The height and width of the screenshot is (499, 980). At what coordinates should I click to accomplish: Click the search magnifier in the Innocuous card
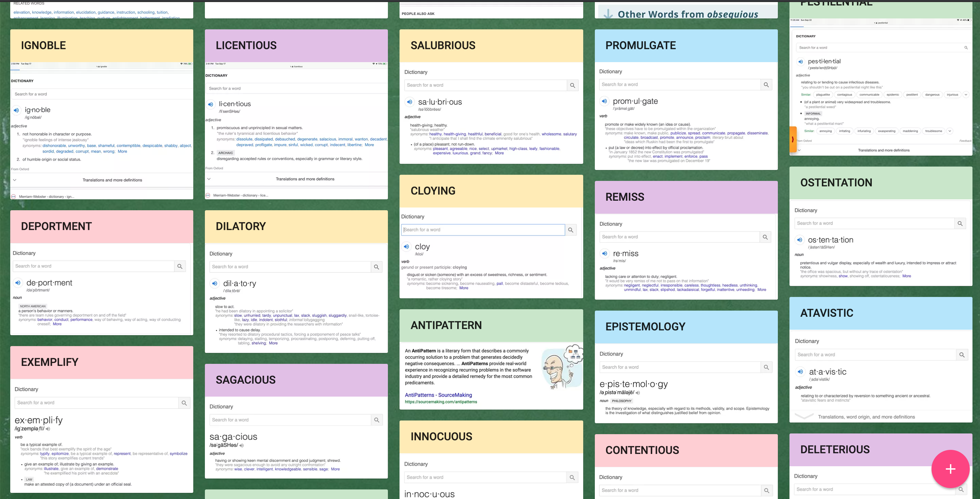[572, 478]
